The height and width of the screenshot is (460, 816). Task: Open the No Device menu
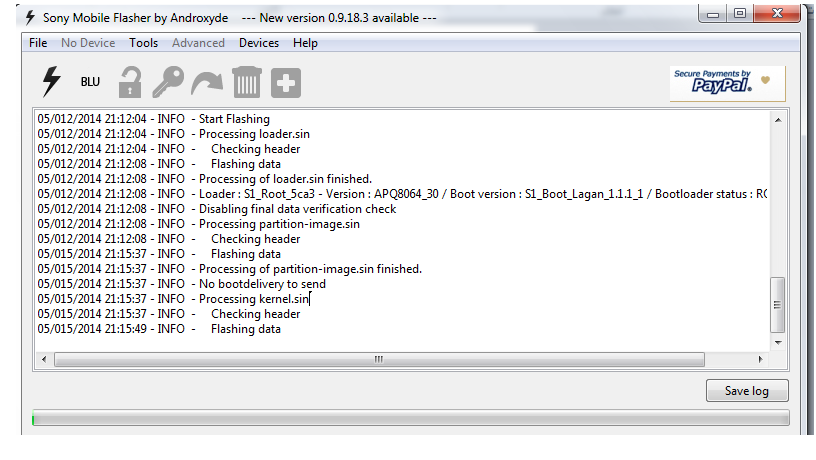coord(88,43)
